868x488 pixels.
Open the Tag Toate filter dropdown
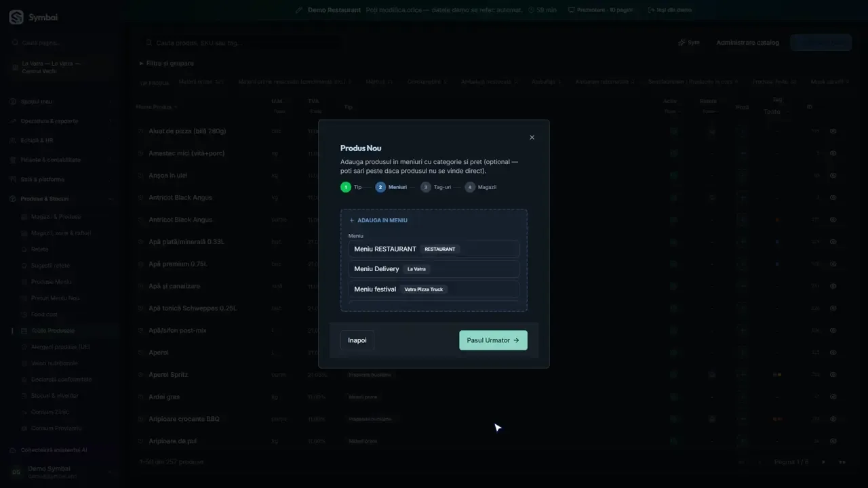tap(776, 111)
